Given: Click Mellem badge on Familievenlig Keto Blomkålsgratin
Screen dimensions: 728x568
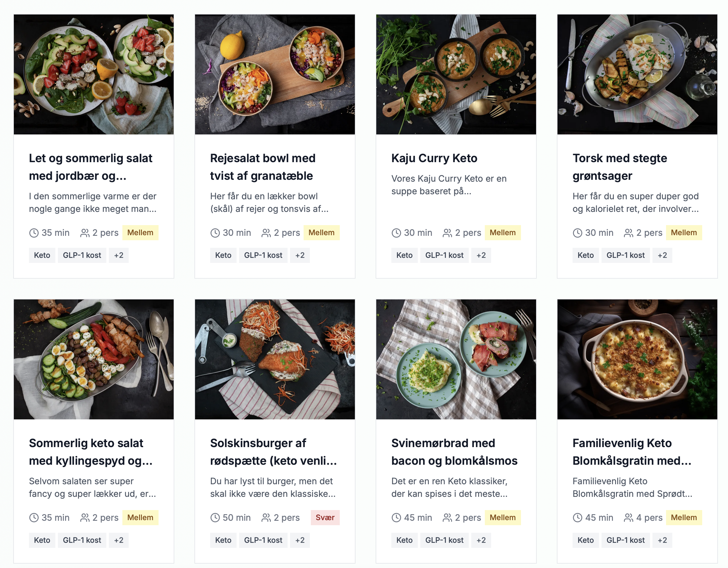Looking at the screenshot, I should pos(684,518).
